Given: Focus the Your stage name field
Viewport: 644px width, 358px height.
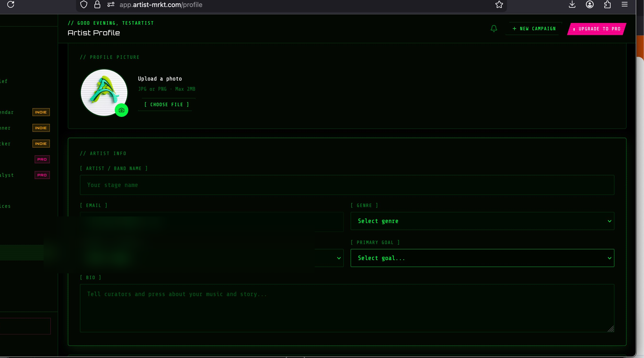Looking at the screenshot, I should [x=347, y=185].
